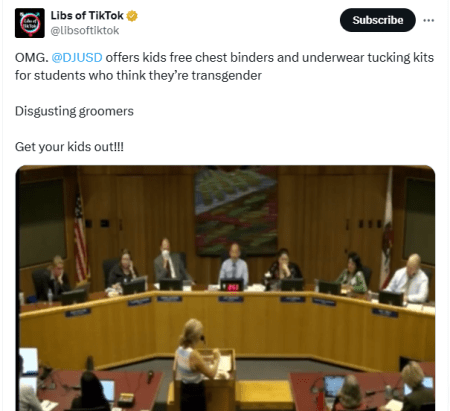The width and height of the screenshot is (450, 411).
Task: Click the man in white shirt at right
Action: 409,277
